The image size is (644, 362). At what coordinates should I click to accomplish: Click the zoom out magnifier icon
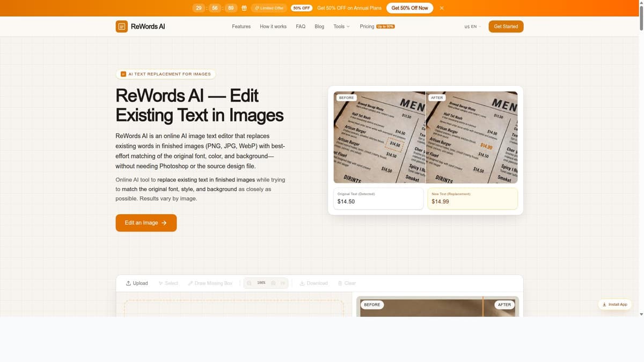249,283
